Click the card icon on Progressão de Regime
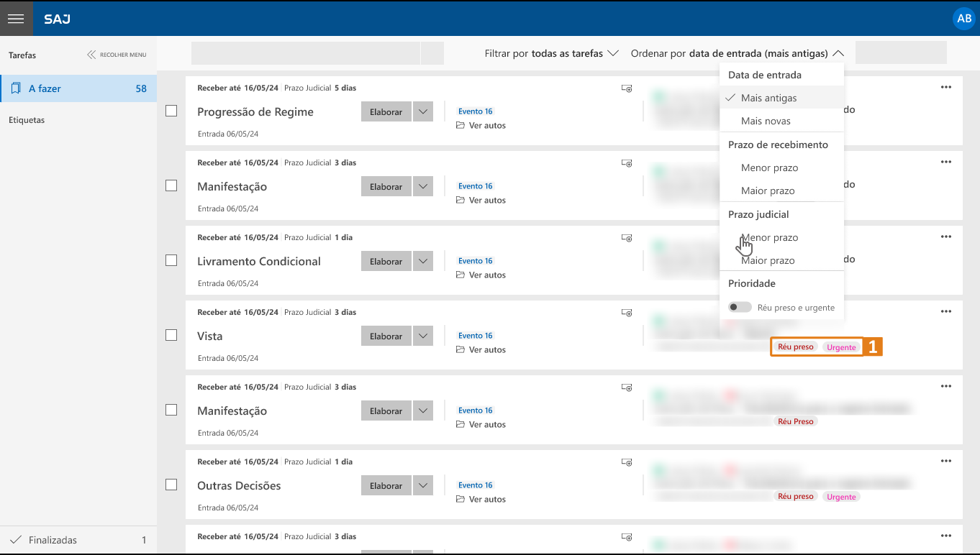This screenshot has width=980, height=555. point(627,88)
